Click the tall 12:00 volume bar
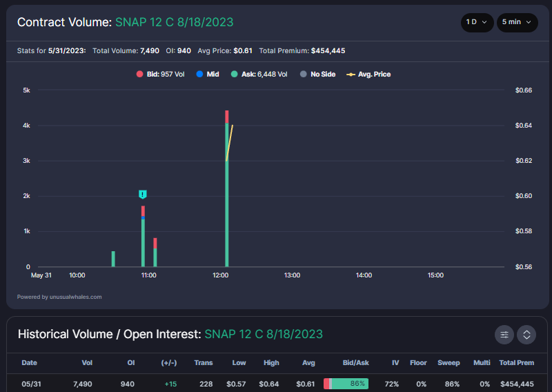552x392 pixels. click(227, 188)
